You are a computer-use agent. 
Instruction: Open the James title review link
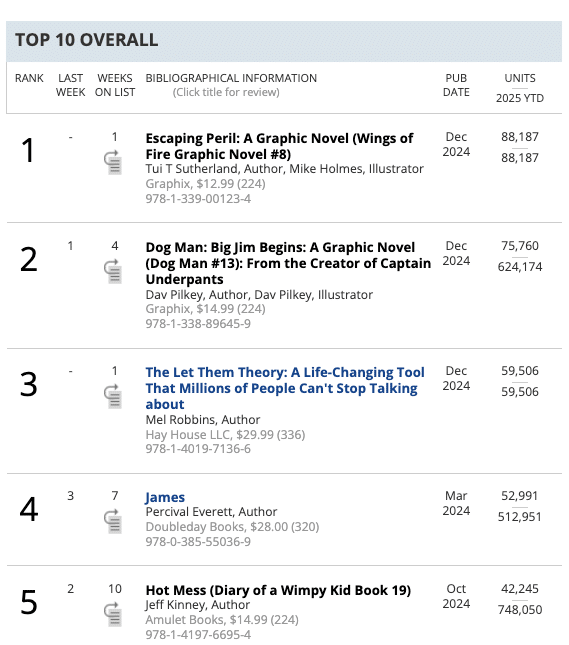point(165,497)
